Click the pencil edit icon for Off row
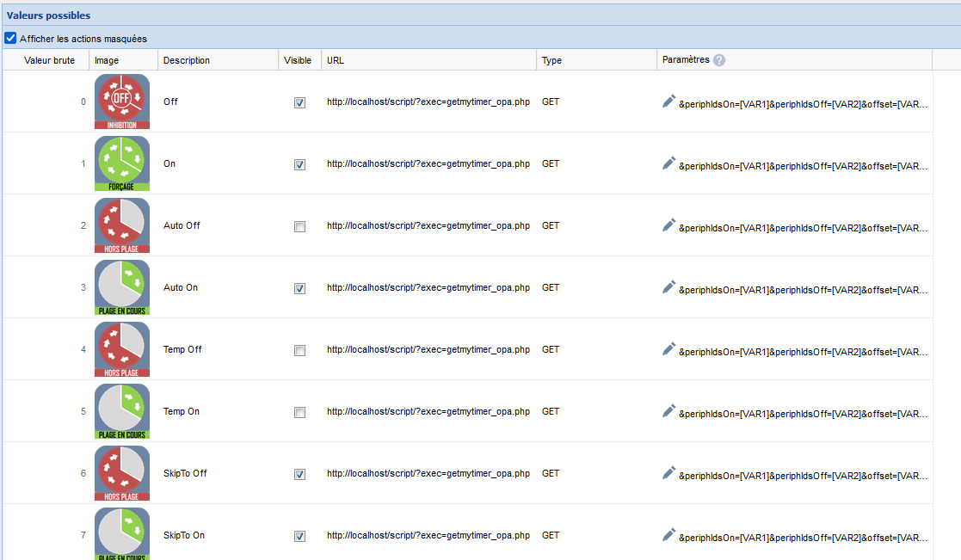 (x=668, y=102)
